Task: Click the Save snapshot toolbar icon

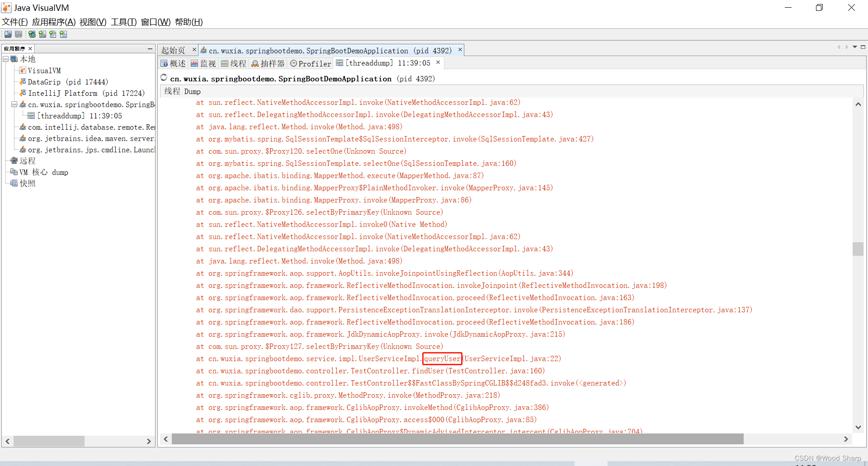Action: pos(19,34)
